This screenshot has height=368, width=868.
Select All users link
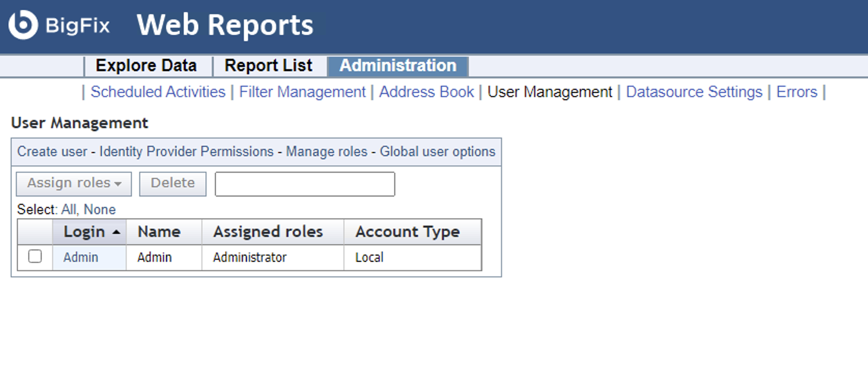pyautogui.click(x=68, y=209)
